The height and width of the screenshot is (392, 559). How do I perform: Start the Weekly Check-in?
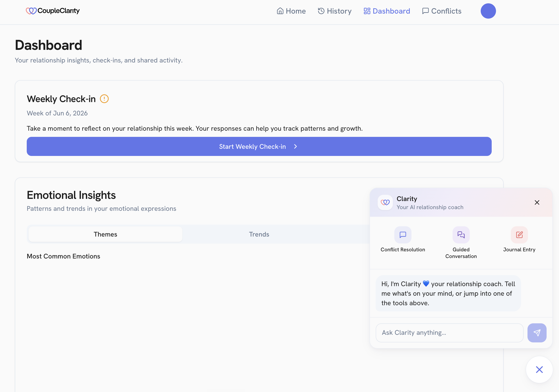pyautogui.click(x=259, y=146)
